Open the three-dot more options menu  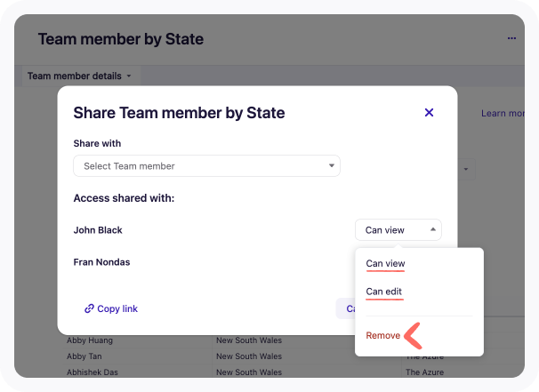pos(511,38)
